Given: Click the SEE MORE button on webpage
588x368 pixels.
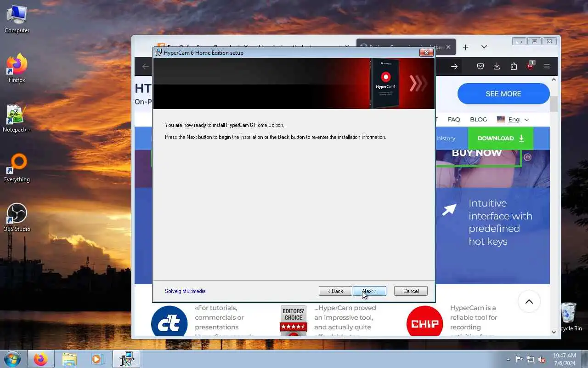Looking at the screenshot, I should [x=503, y=94].
